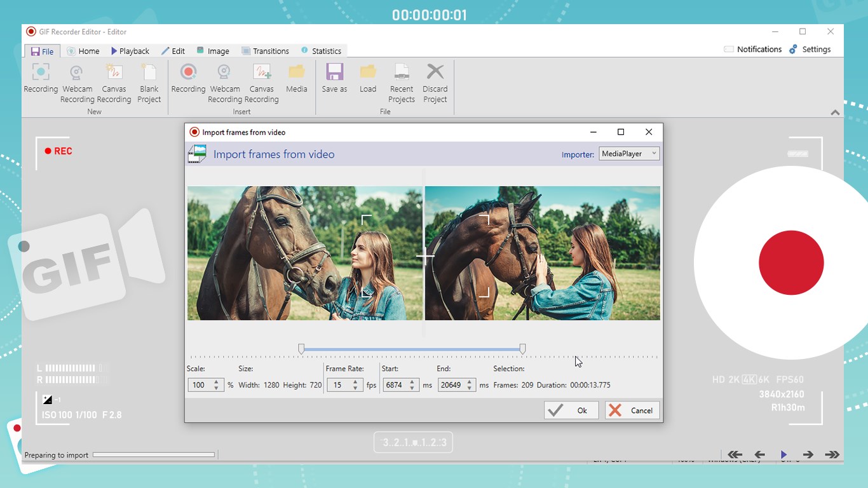Start a new Webcam Recording in New group
Image resolution: width=868 pixels, height=488 pixels.
(x=77, y=83)
